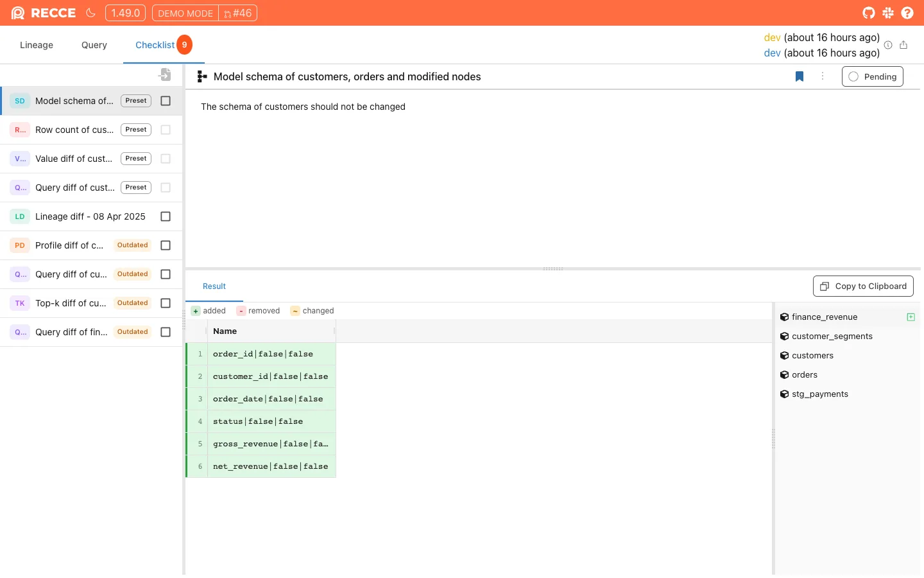This screenshot has width=924, height=578.
Task: Click the 1.49.0 version badge
Action: [125, 13]
